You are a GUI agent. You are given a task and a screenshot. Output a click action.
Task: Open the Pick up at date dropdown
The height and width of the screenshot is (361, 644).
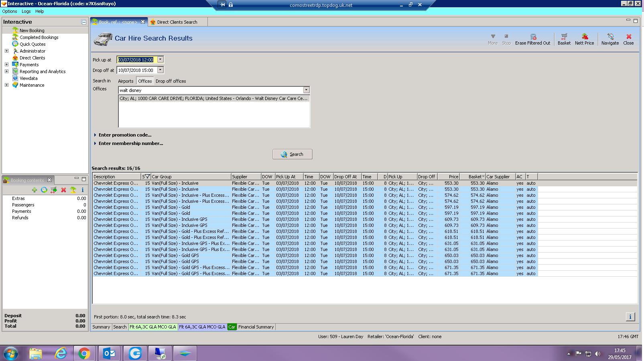coord(160,59)
